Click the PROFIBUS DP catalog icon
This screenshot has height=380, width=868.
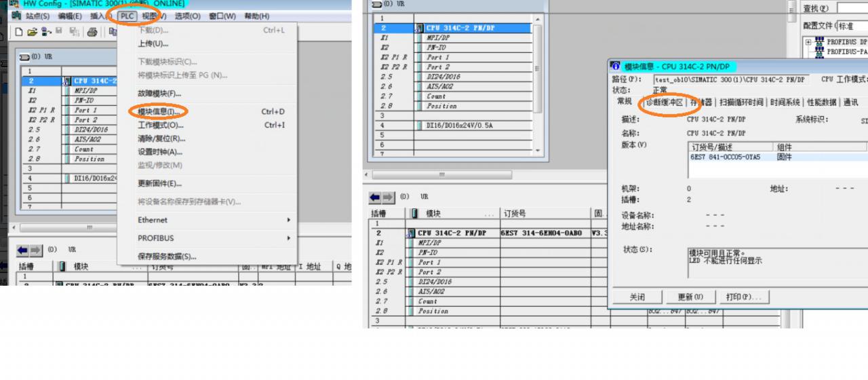click(819, 42)
